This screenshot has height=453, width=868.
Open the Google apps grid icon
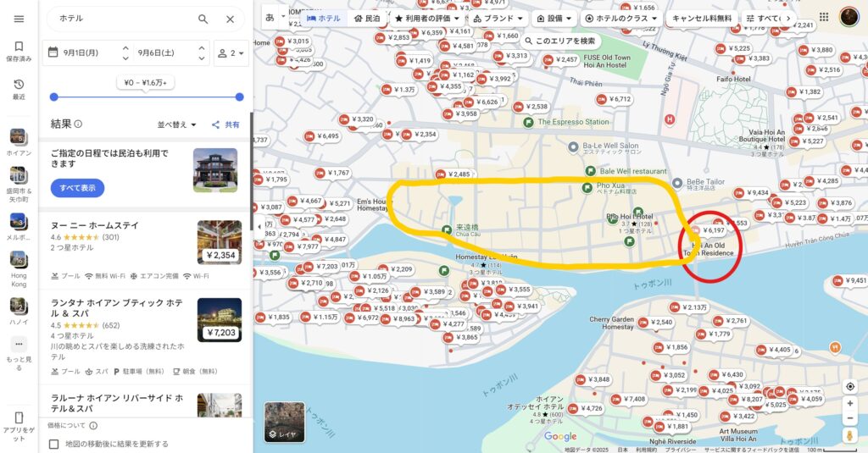point(824,17)
